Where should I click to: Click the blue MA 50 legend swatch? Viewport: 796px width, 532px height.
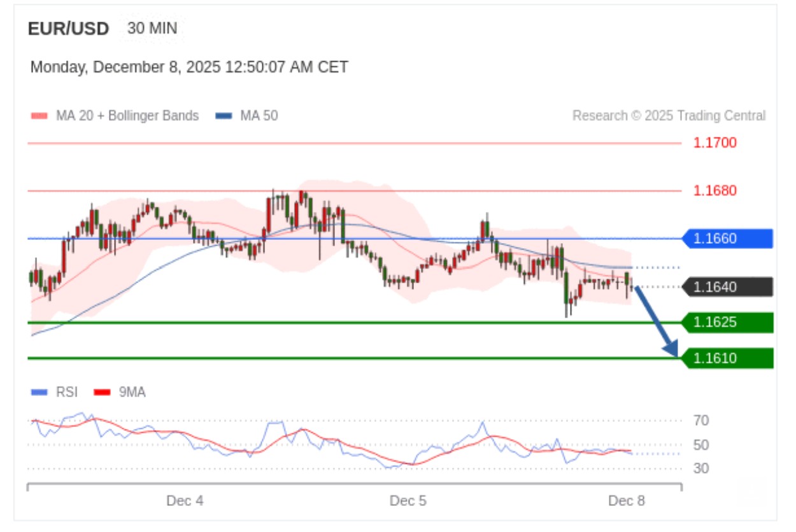tap(223, 116)
